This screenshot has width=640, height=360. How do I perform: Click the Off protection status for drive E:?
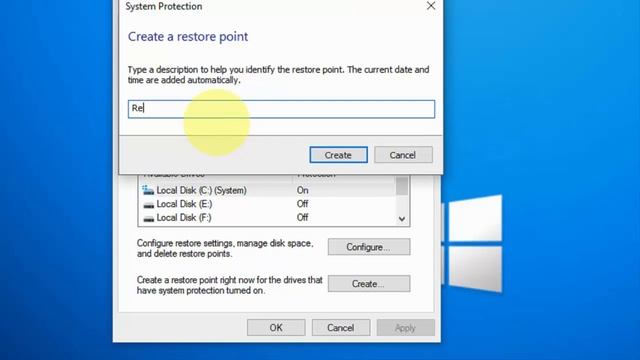(x=302, y=204)
